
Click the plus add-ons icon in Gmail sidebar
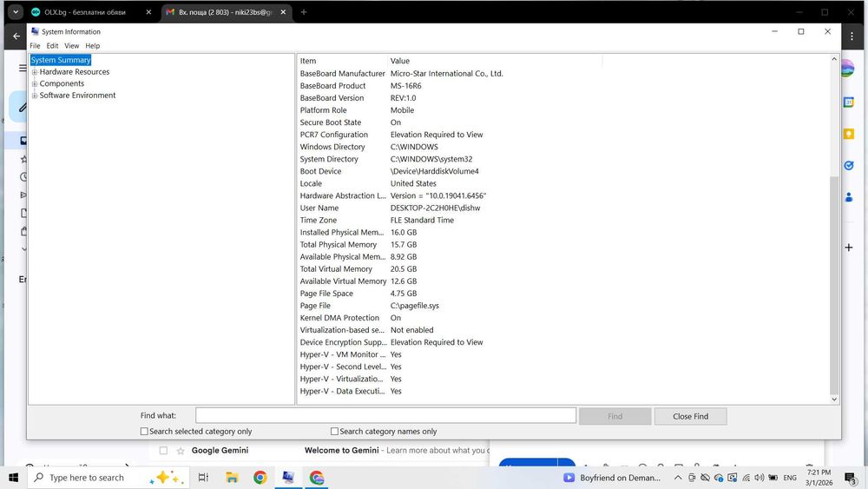(849, 248)
